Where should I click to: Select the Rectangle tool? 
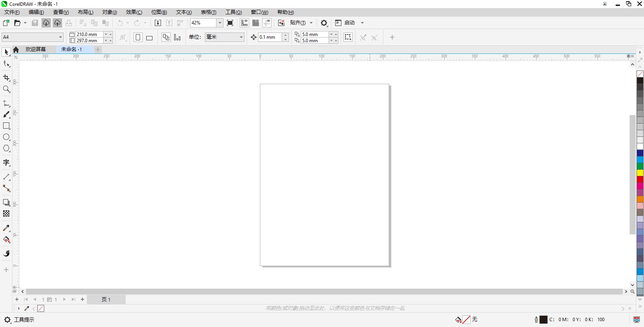point(6,126)
